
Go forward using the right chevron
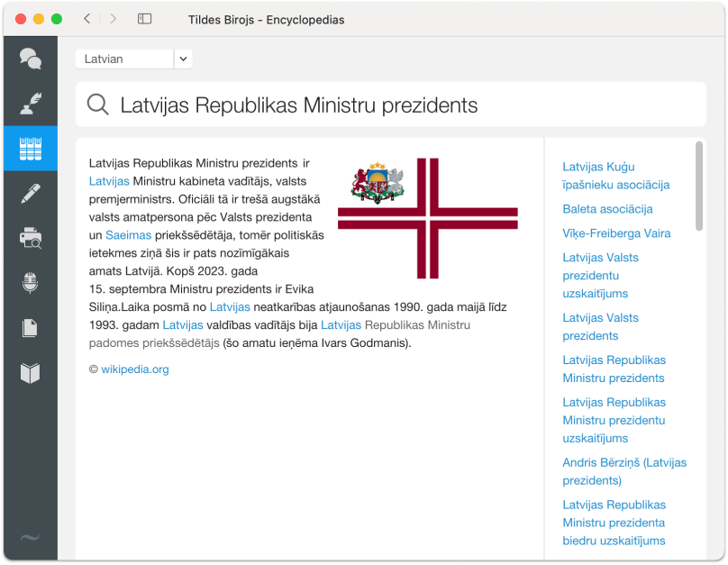tap(113, 19)
